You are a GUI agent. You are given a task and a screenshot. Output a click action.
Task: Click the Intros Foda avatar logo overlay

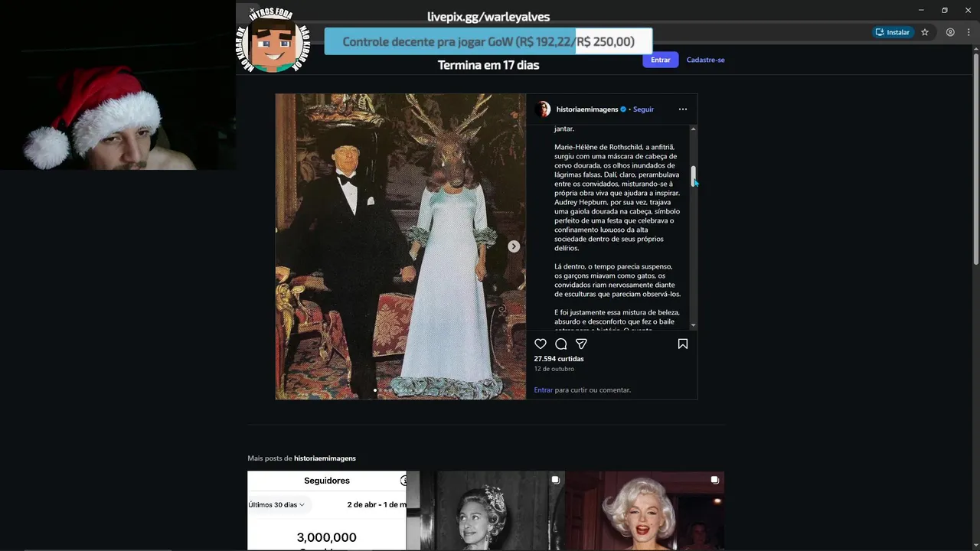pyautogui.click(x=273, y=40)
